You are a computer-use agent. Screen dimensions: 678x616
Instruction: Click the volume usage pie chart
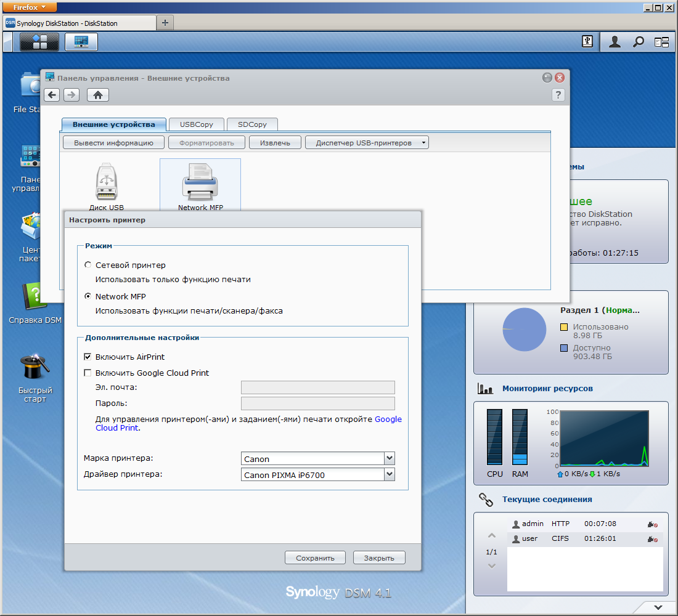(524, 330)
